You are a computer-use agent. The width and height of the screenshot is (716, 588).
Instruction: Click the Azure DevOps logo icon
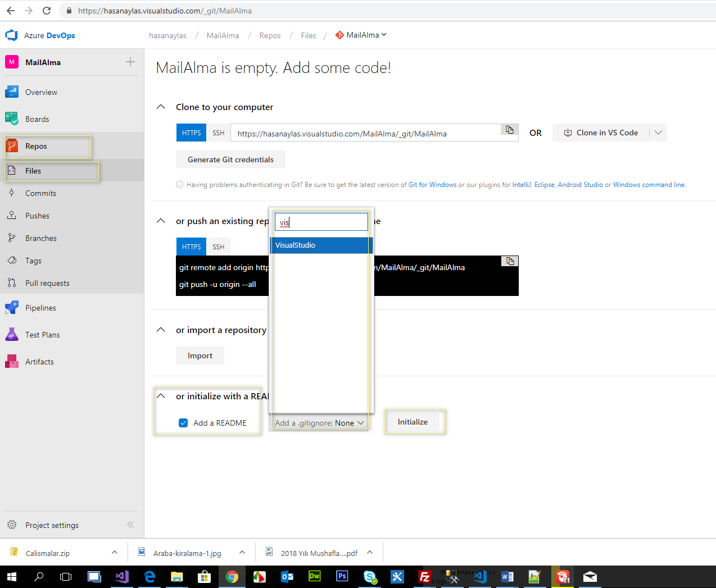(x=11, y=35)
